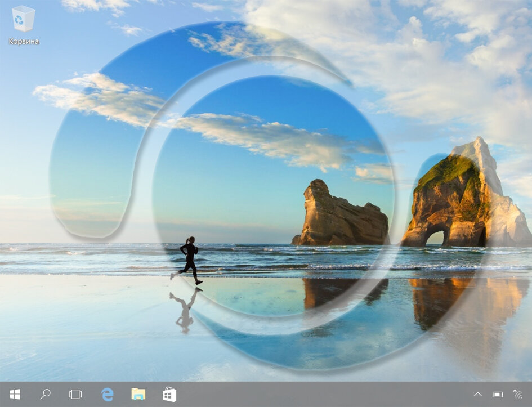Launch Microsoft Edge from the taskbar
Screen dimensions: 532x407
pos(107,395)
